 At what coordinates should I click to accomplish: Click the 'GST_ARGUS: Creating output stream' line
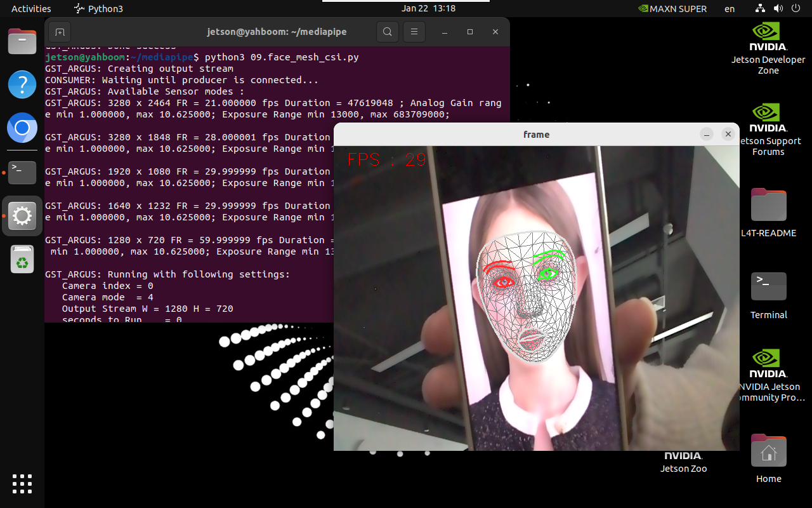tap(139, 69)
